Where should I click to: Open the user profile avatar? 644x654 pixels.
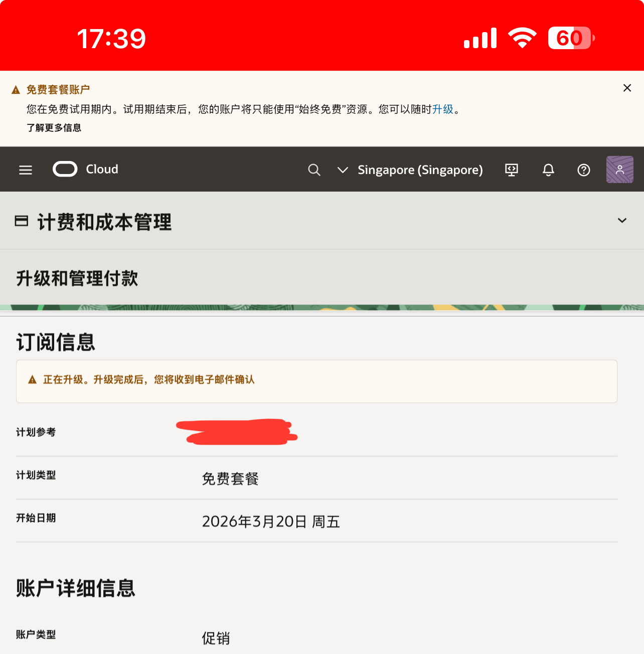(619, 170)
